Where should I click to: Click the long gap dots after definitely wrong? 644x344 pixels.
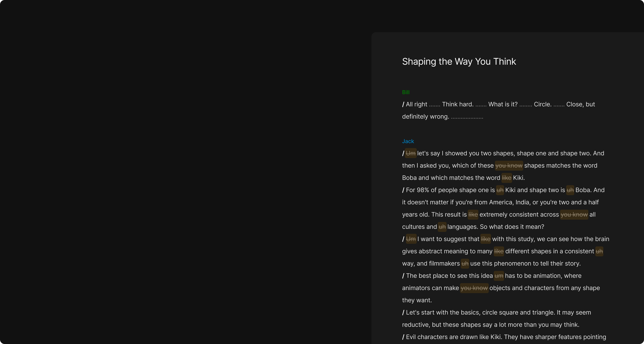(467, 117)
